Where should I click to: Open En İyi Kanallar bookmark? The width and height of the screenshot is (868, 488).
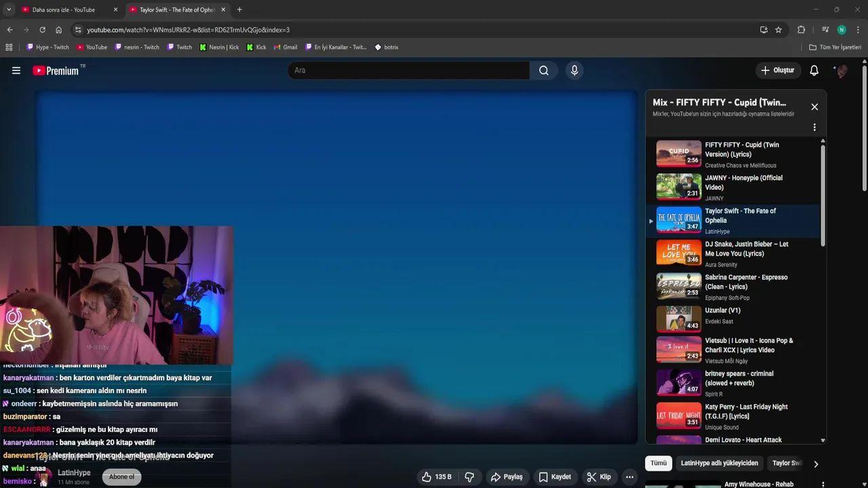click(x=336, y=47)
